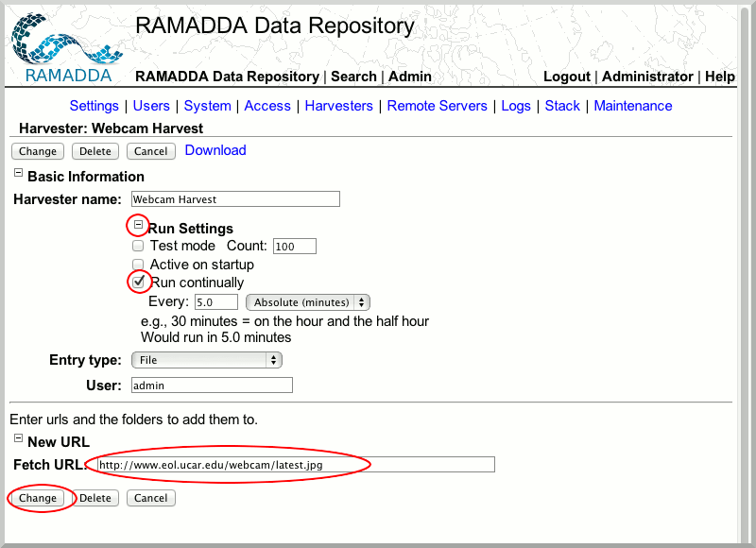Select the Count input field
This screenshot has width=756, height=548.
tap(294, 247)
